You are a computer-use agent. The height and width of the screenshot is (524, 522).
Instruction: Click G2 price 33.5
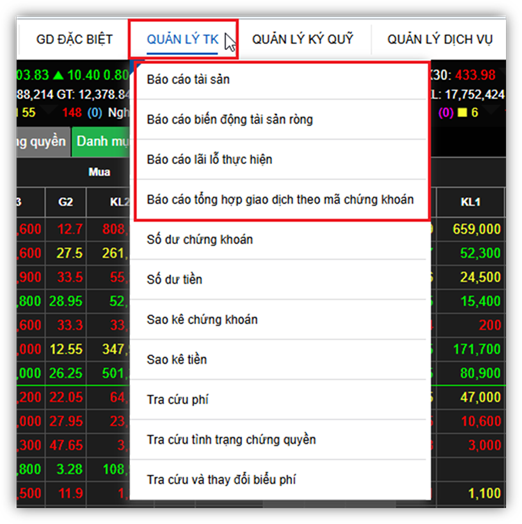pyautogui.click(x=70, y=277)
